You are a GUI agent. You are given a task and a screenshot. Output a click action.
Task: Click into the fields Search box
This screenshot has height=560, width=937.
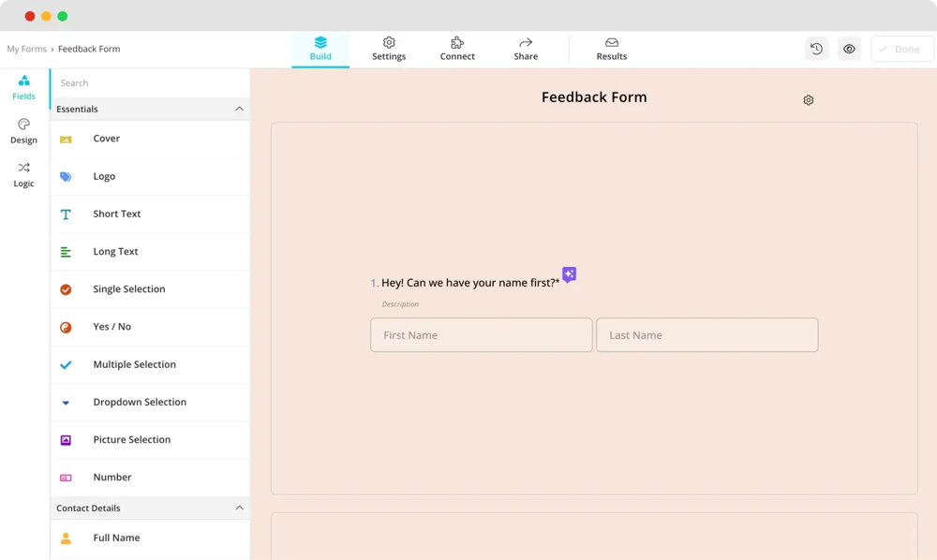(x=150, y=83)
